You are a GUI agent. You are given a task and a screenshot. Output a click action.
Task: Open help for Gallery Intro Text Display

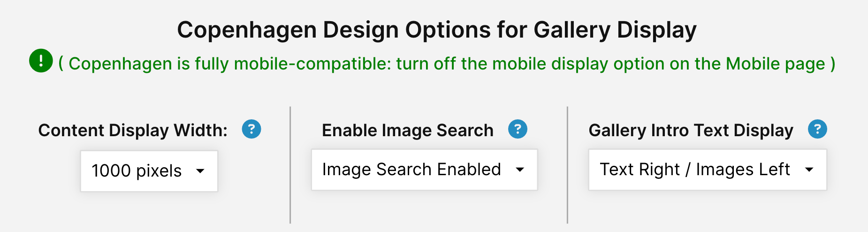[817, 129]
